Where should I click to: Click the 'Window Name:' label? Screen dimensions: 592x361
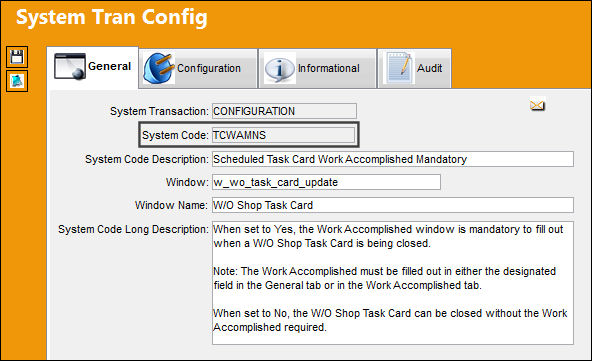click(x=171, y=205)
